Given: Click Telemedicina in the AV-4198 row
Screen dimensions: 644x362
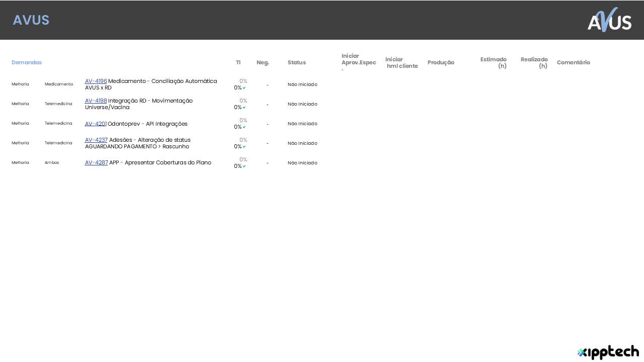Looking at the screenshot, I should click(58, 104).
